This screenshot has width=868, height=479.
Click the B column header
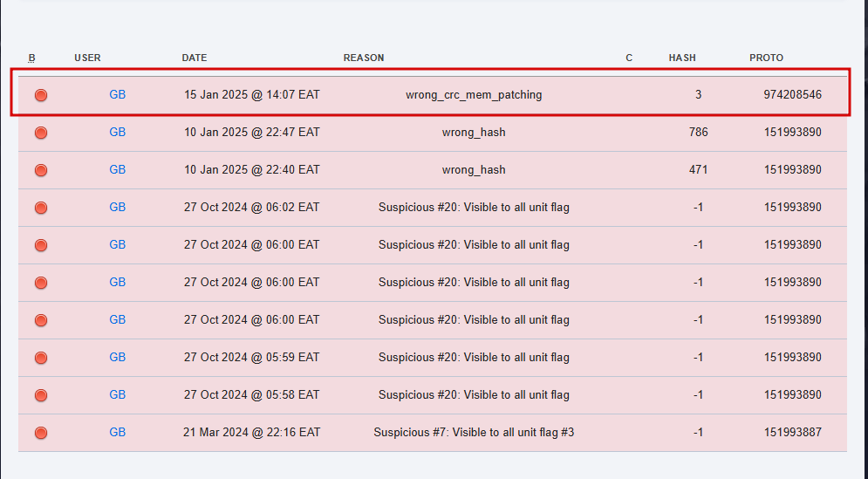pos(31,58)
